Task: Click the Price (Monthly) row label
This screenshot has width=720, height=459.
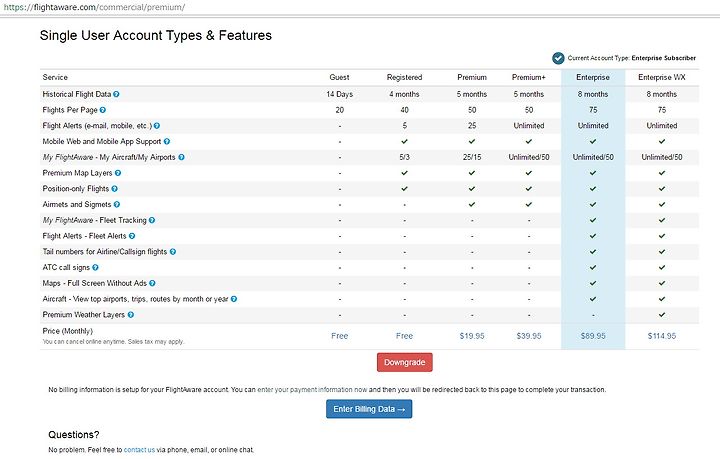Action: pyautogui.click(x=68, y=331)
